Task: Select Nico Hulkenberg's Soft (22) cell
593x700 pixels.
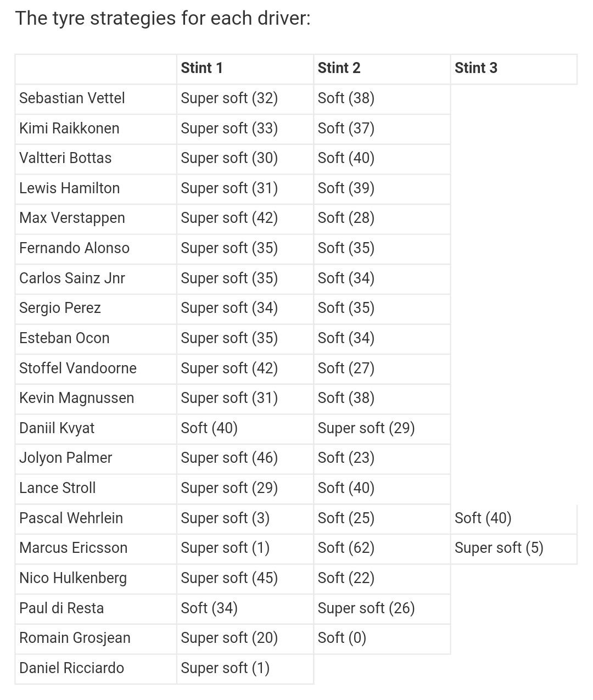Action: click(382, 579)
